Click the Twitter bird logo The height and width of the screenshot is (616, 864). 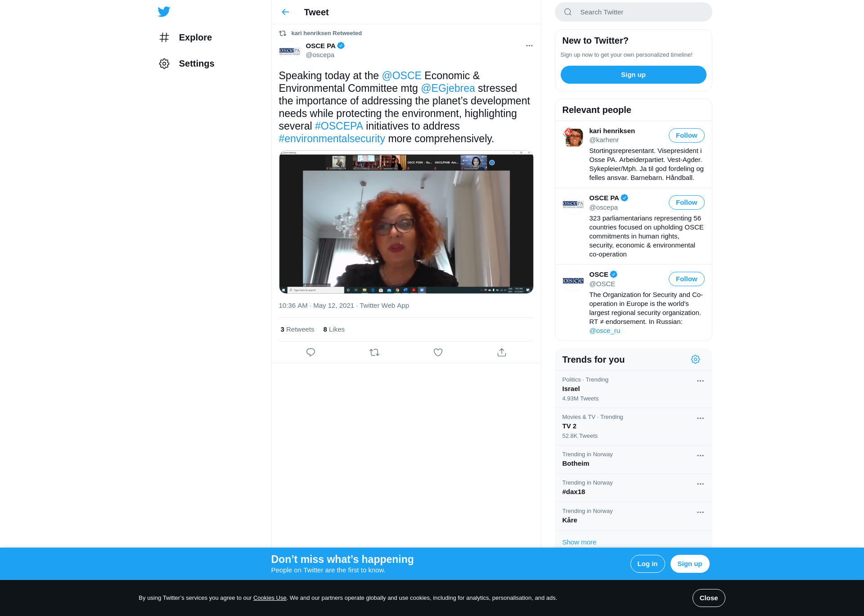coord(164,12)
